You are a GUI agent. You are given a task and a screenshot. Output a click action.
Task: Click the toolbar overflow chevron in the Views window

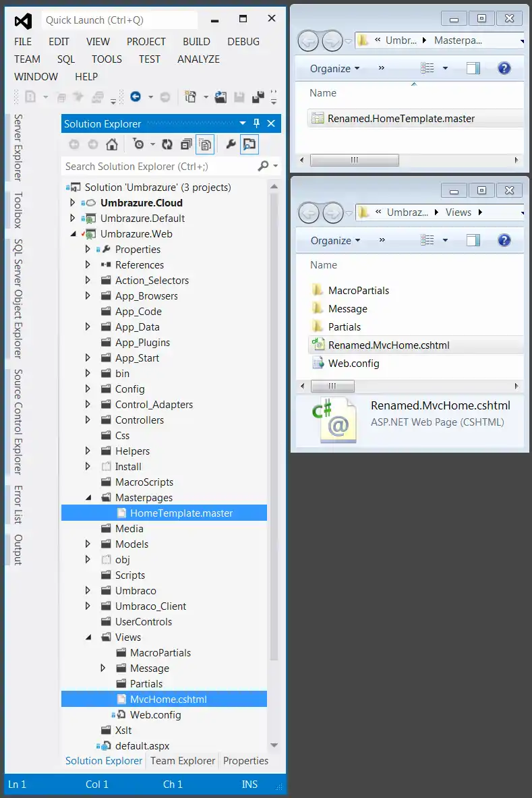click(x=382, y=240)
